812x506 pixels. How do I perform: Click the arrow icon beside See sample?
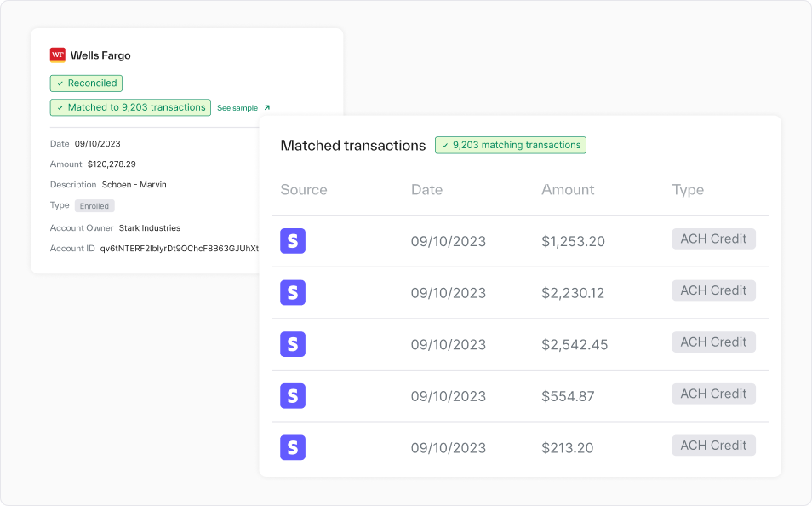266,108
